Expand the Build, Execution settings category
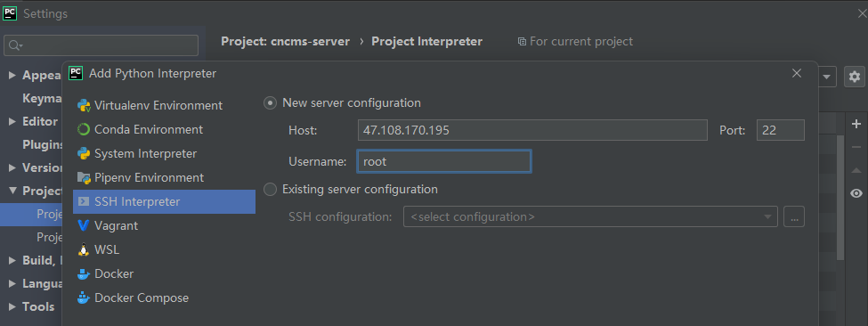 (12, 260)
